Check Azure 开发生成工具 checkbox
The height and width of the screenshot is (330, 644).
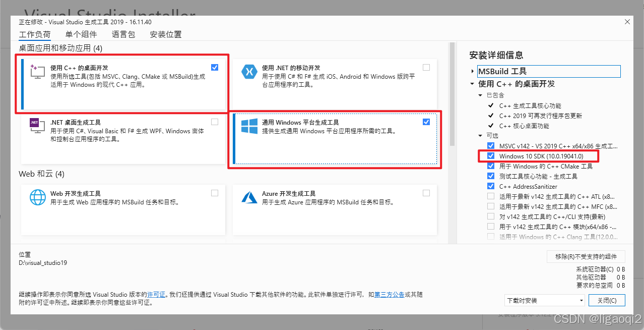tap(426, 193)
